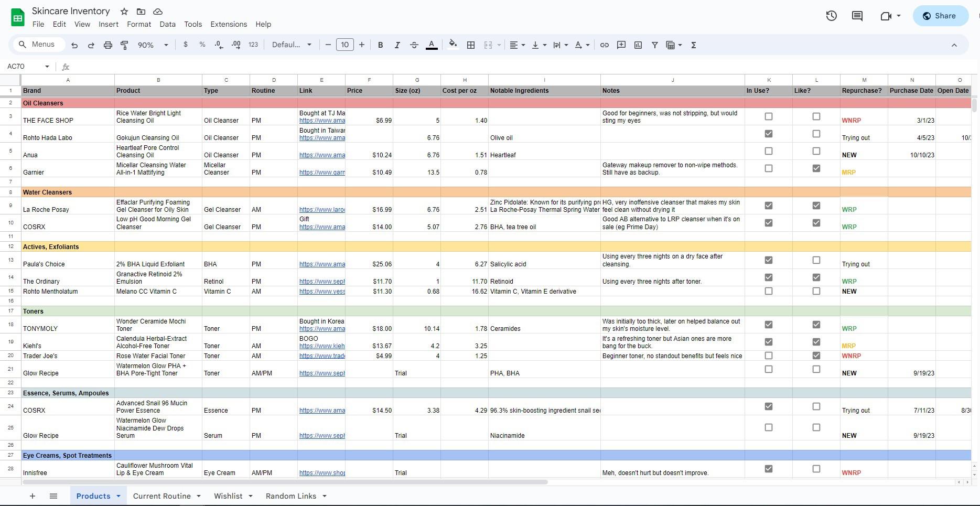Switch to the Wishlist sheet tab
980x506 pixels.
228,496
